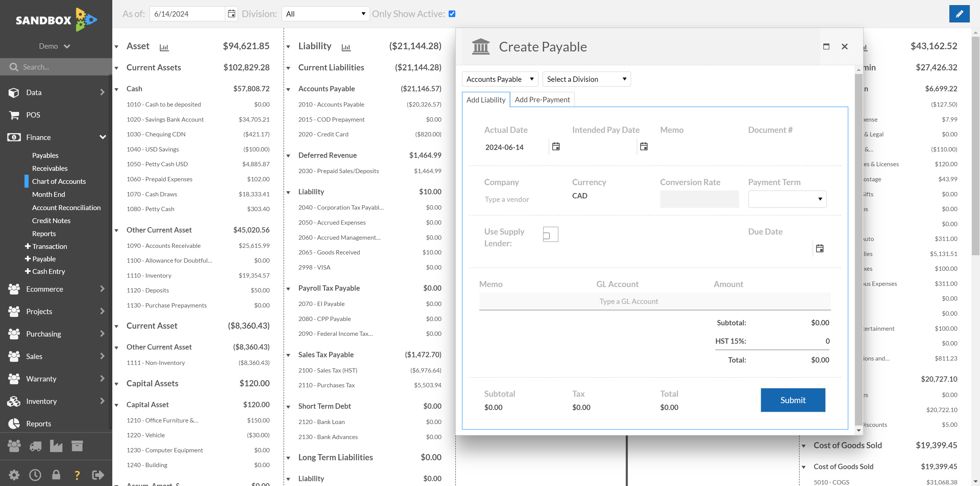Open settings gear icon at the sidebar bottom
Image resolution: width=980 pixels, height=486 pixels.
click(14, 475)
